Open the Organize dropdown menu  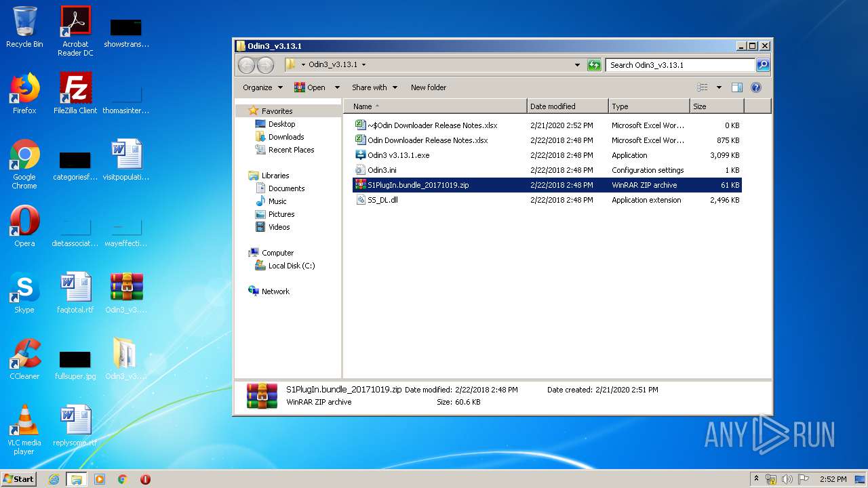coord(262,87)
